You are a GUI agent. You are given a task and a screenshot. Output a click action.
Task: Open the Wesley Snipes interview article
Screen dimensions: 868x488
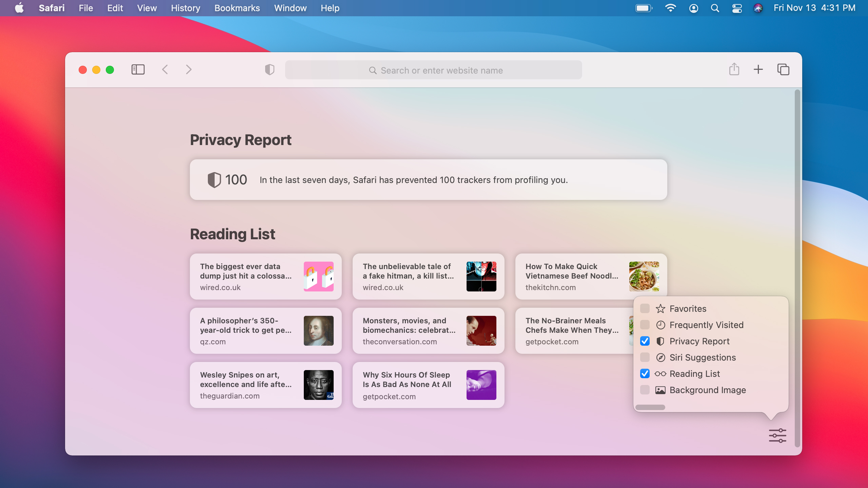point(265,385)
